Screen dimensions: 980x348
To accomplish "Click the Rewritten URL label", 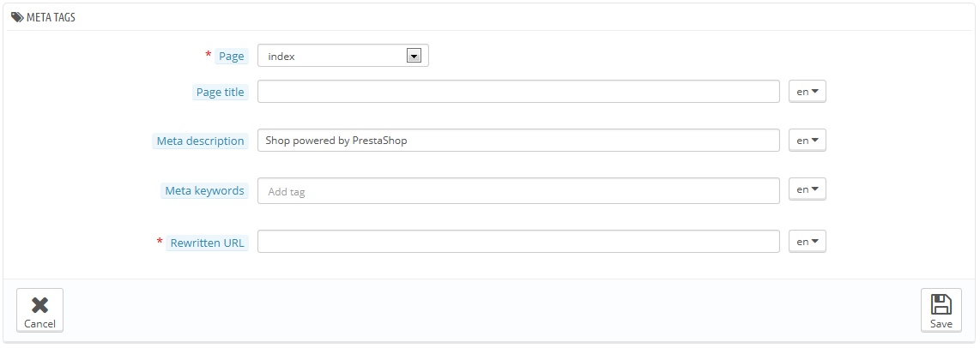I will click(207, 243).
